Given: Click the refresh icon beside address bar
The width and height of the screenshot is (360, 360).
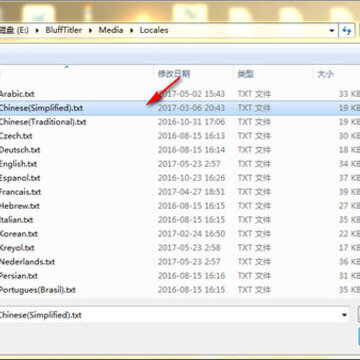Looking at the screenshot, I should 347,31.
